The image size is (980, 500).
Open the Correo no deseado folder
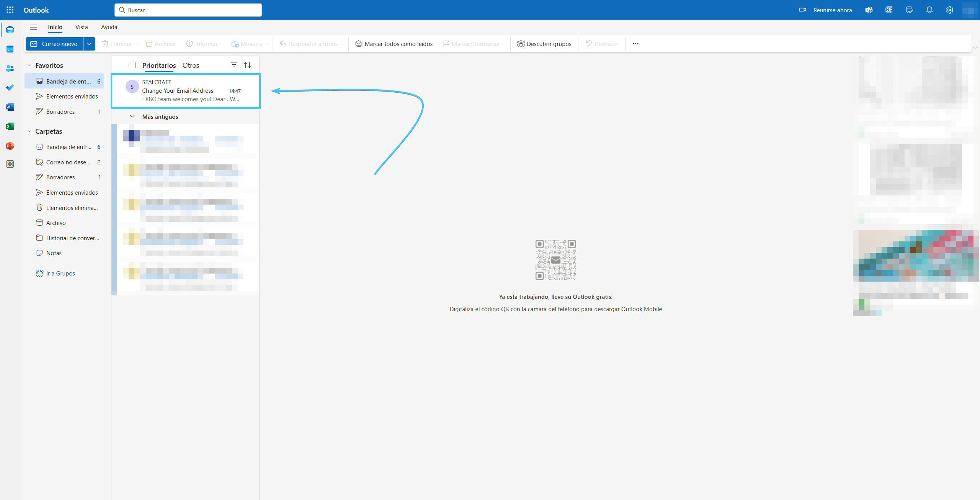pos(68,162)
